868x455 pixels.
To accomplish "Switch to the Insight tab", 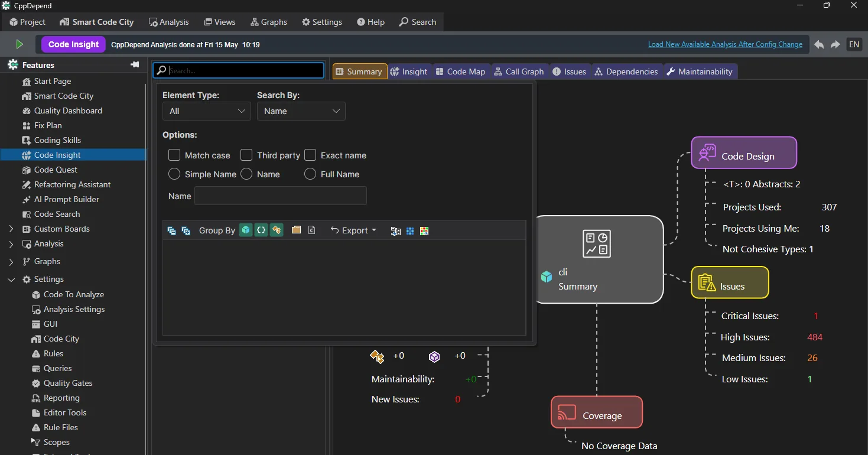I will pyautogui.click(x=408, y=71).
